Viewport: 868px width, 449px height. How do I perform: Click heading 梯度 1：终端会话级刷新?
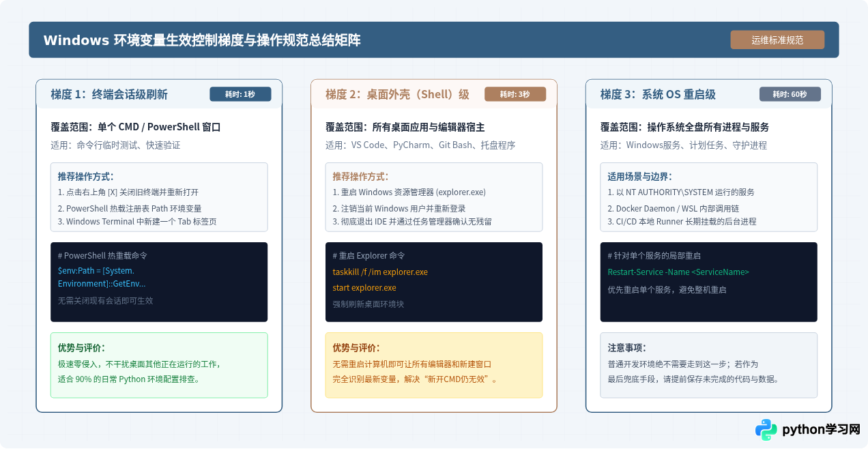pos(109,94)
